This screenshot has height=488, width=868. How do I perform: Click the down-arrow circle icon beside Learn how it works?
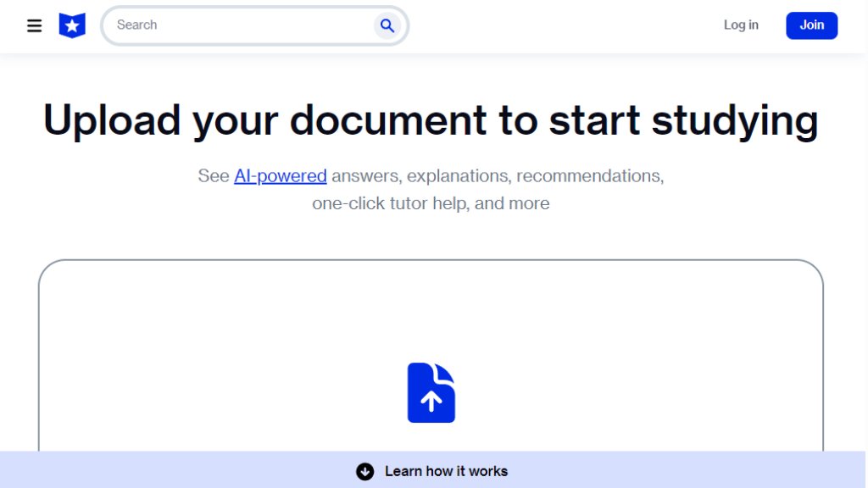point(364,471)
